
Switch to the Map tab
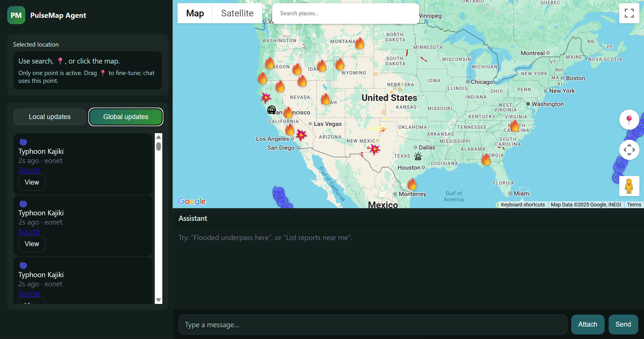(x=195, y=13)
